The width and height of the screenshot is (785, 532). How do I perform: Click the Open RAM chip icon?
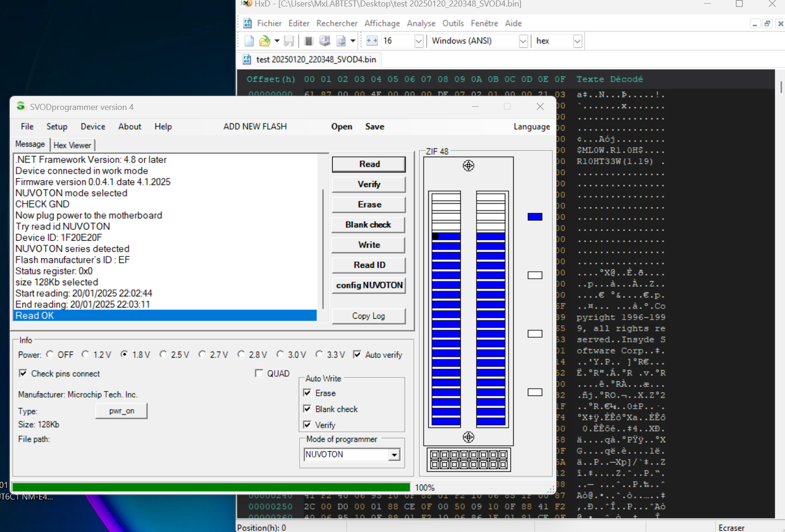[x=309, y=41]
